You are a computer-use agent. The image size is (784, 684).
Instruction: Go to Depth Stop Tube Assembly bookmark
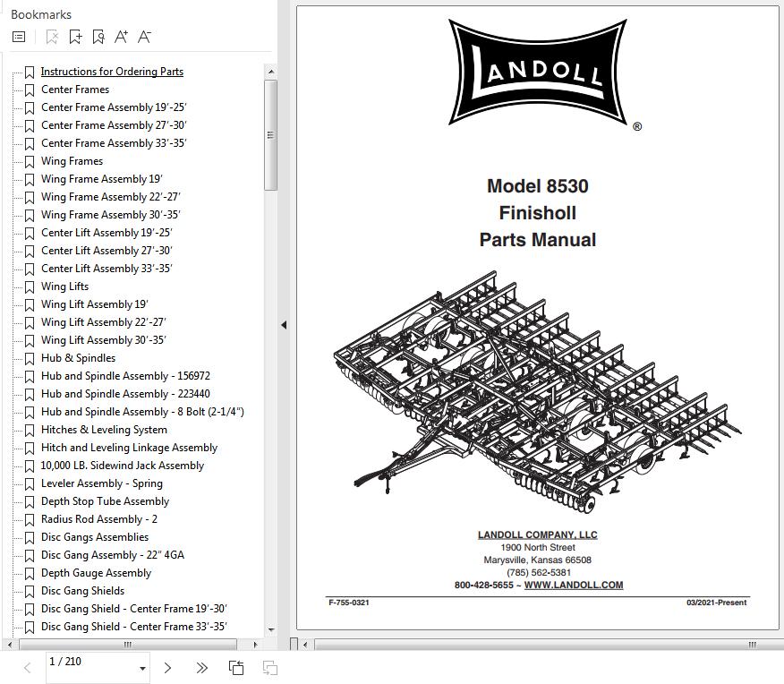click(105, 501)
